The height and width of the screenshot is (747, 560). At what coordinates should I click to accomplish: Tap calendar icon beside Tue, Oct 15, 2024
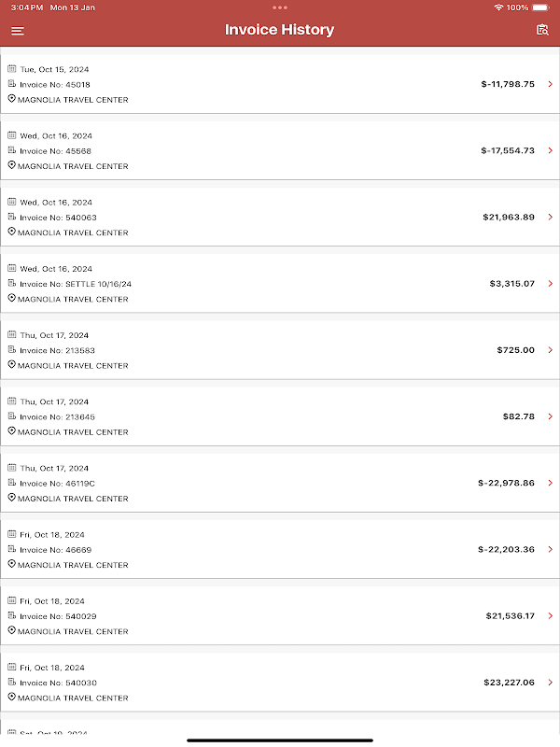coord(12,69)
